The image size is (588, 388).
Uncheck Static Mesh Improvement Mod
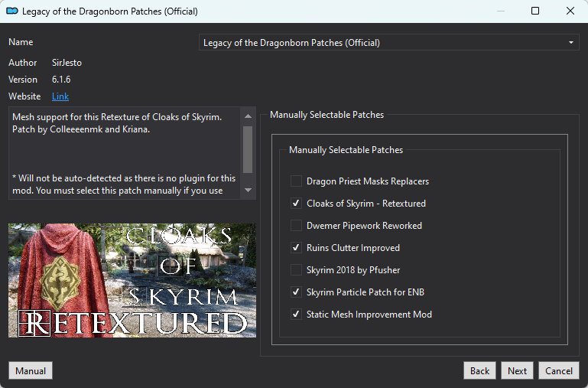click(x=296, y=314)
